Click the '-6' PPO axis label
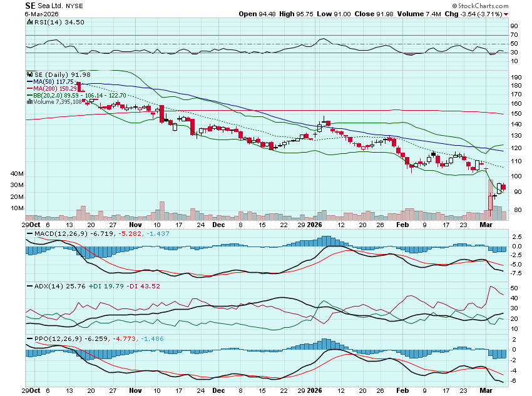532x396 pixels. coord(514,381)
